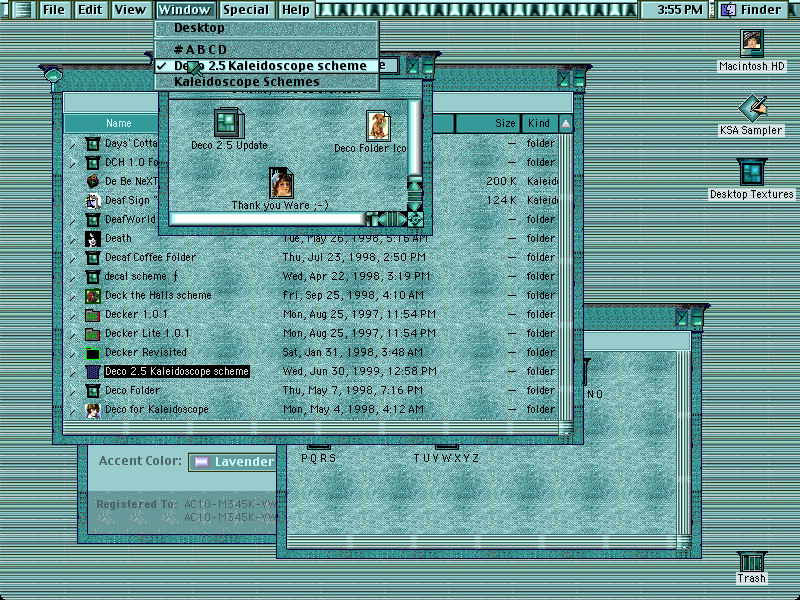Click the Decaf Coffee Folder name
Screen dimensions: 800x600
pos(150,257)
